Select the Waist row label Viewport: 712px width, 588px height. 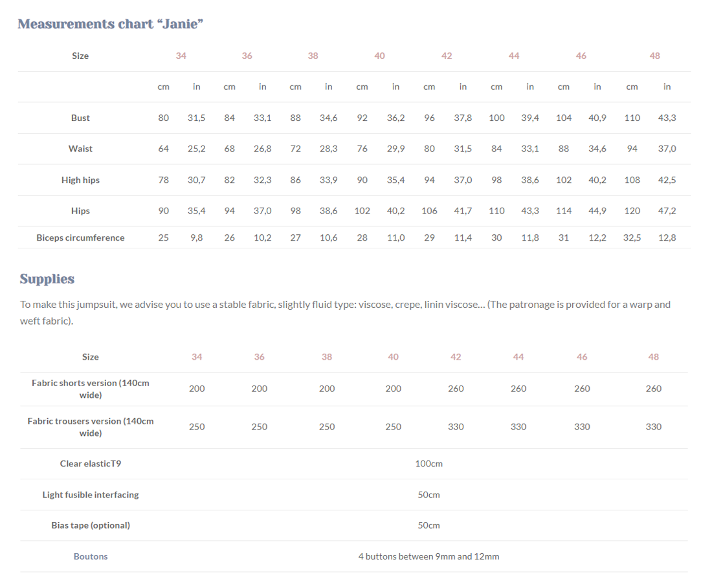point(80,149)
